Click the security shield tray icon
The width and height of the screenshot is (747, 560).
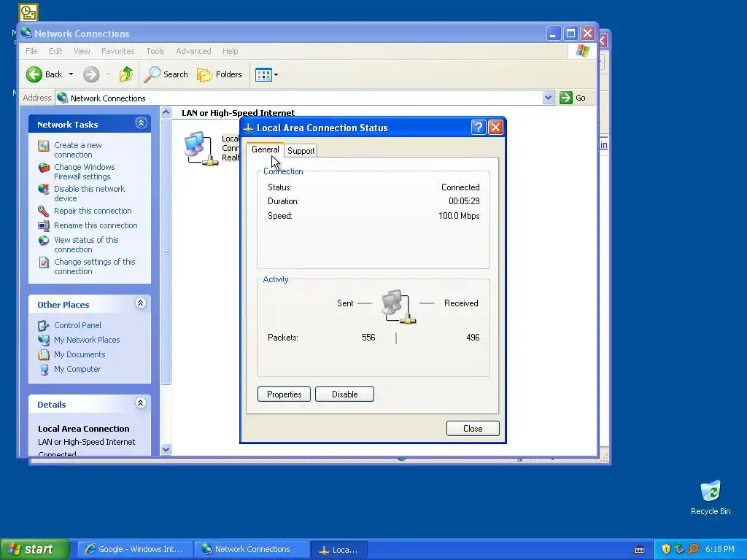(666, 549)
